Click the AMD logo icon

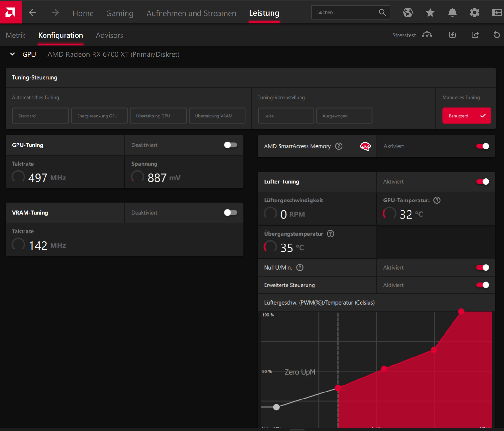point(10,12)
